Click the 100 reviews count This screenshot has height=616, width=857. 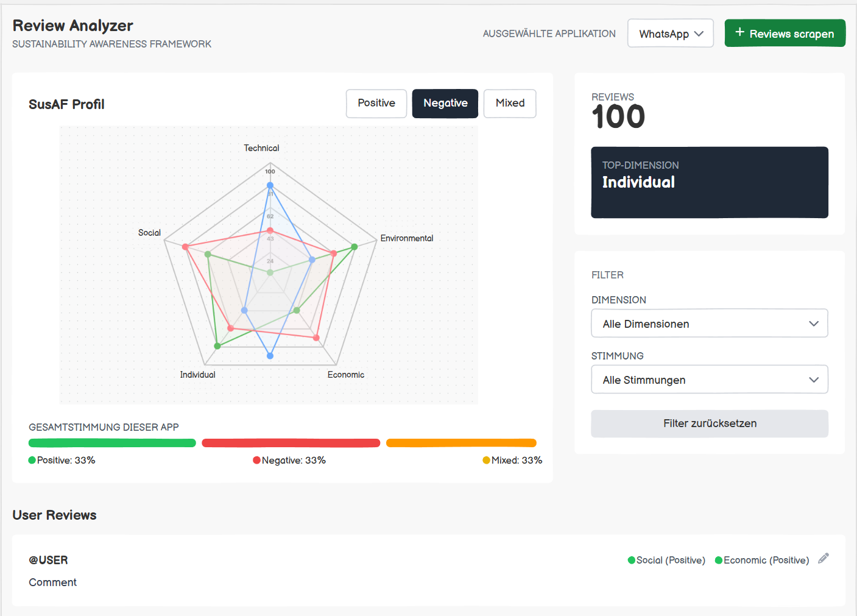coord(618,116)
